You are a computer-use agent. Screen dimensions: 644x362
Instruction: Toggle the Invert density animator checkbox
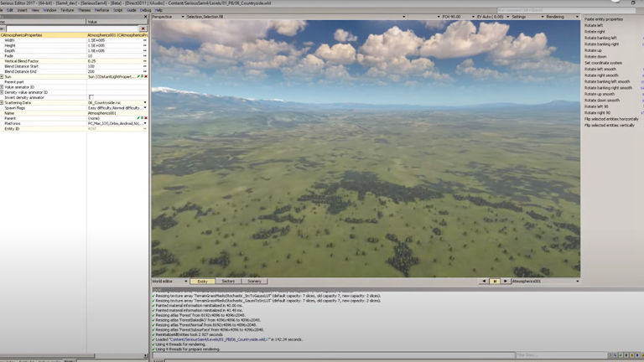[x=91, y=98]
